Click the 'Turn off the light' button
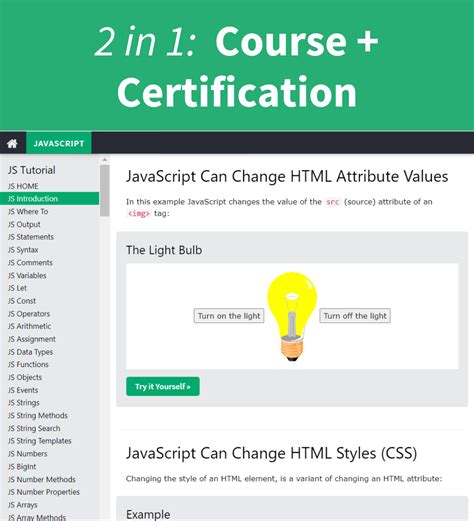Image resolution: width=474 pixels, height=521 pixels. coord(355,316)
